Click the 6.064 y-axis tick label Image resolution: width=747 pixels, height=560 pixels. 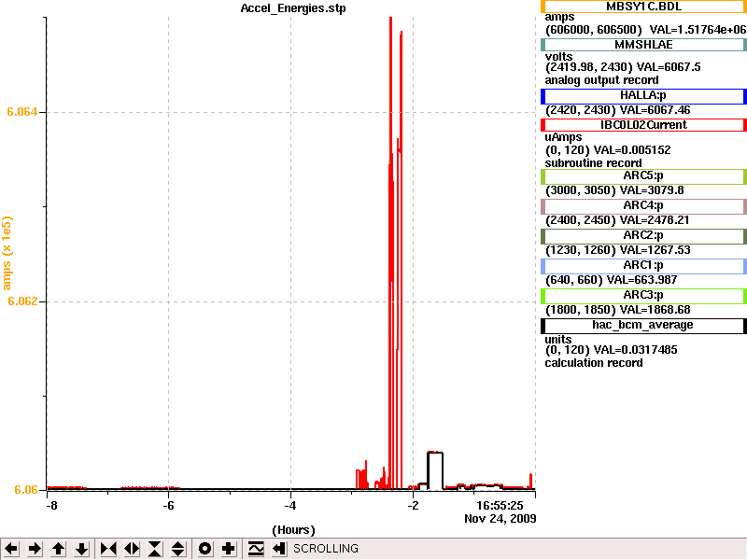(21, 112)
